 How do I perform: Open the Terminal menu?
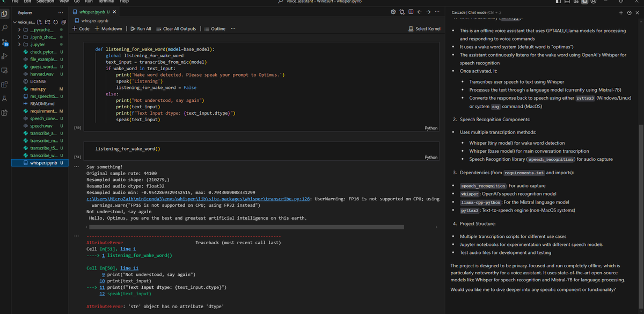pos(105,2)
